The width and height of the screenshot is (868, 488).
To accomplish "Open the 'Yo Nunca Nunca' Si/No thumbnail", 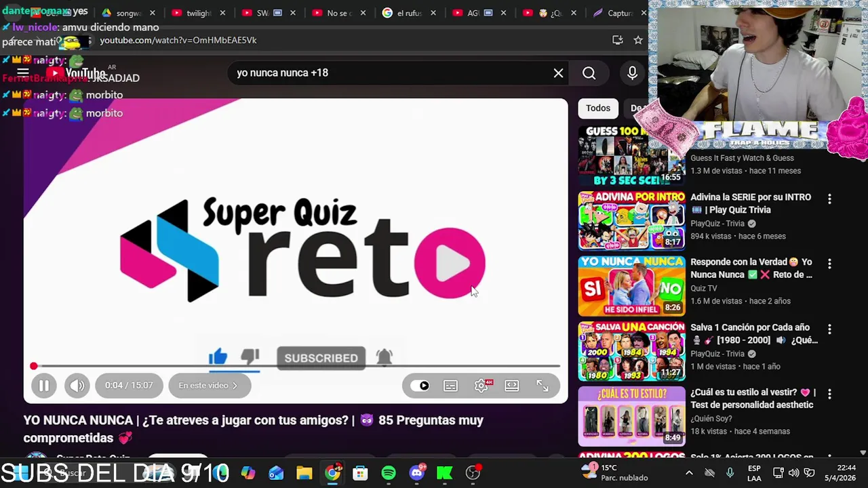I will (x=631, y=285).
